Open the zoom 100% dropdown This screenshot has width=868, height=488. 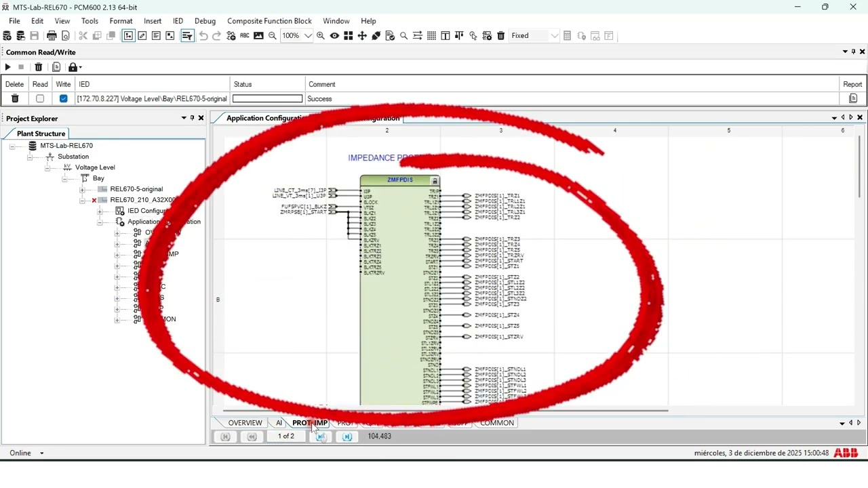[x=308, y=36]
